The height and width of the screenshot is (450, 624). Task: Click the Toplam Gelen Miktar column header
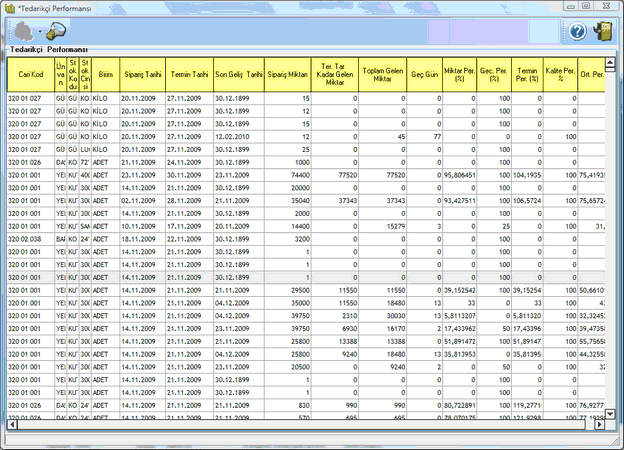pos(382,74)
